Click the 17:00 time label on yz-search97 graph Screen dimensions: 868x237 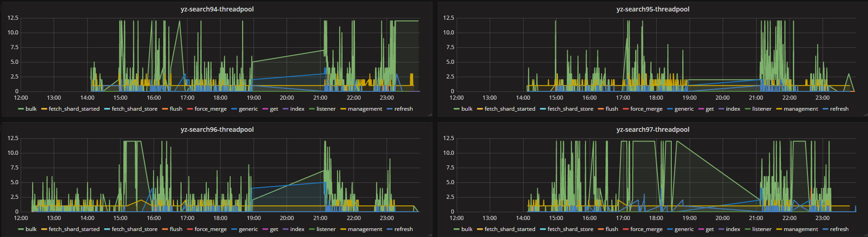pos(623,218)
